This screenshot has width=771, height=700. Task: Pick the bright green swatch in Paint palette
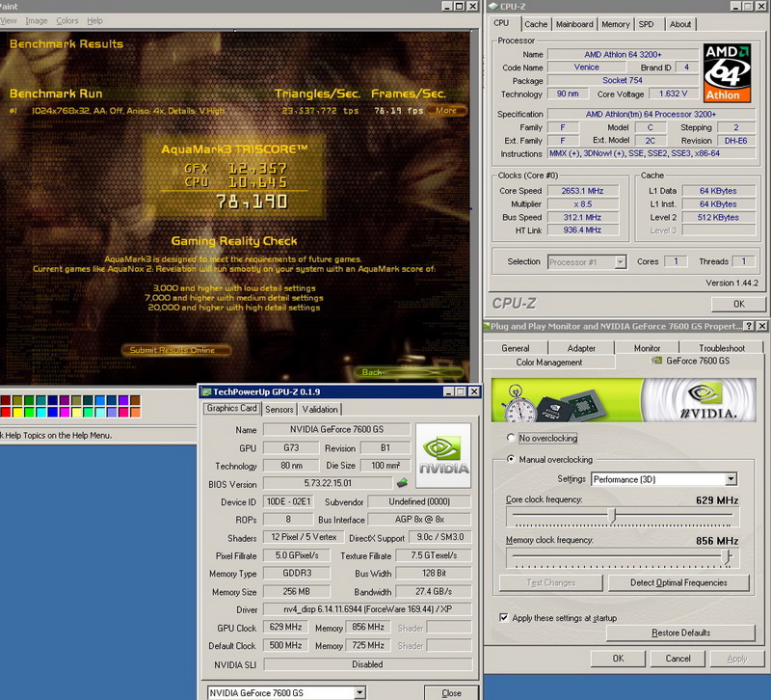tap(30, 412)
